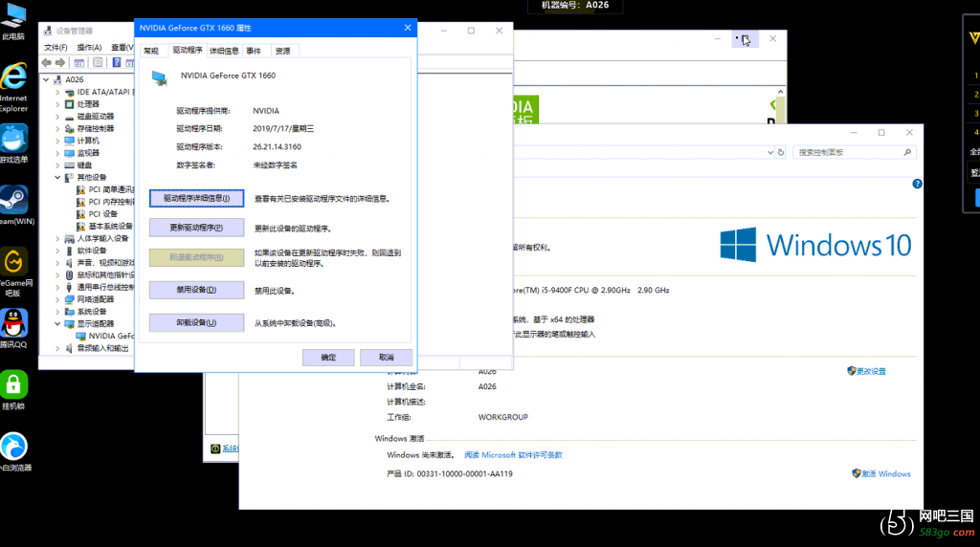Click the Properties toolbar icon in Device Manager
This screenshot has width=980, height=547.
coord(98,62)
